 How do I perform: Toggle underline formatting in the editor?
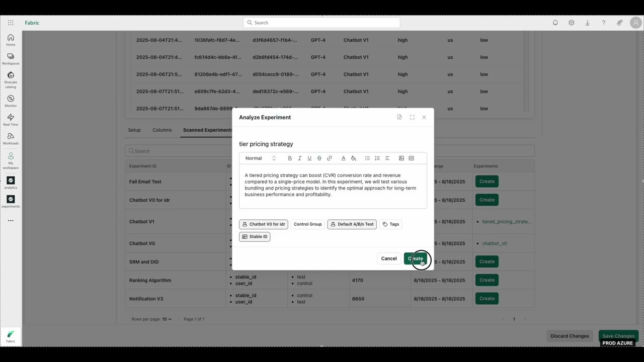click(x=309, y=158)
